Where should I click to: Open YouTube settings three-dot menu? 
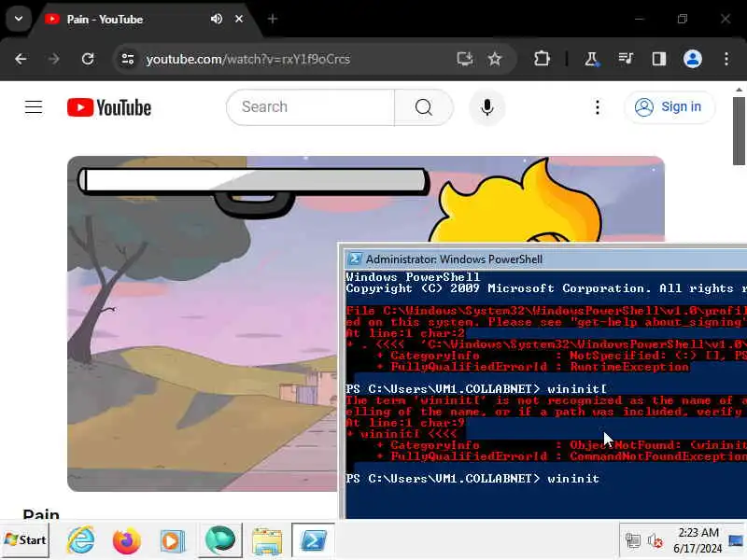[x=598, y=107]
